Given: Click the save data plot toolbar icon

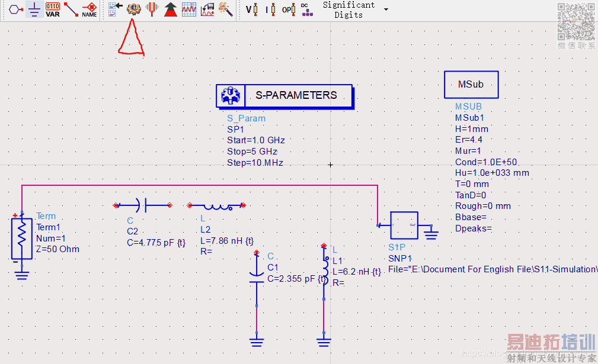Looking at the screenshot, I should [207, 9].
